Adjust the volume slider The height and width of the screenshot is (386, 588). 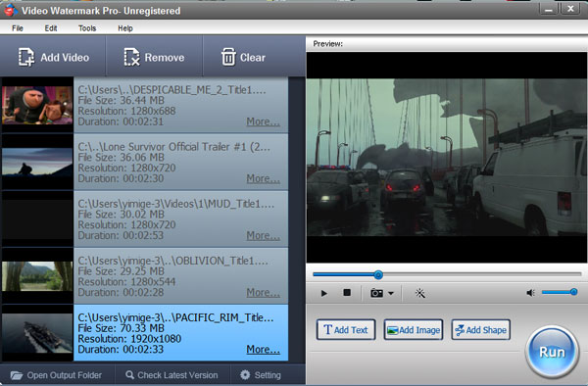point(559,292)
